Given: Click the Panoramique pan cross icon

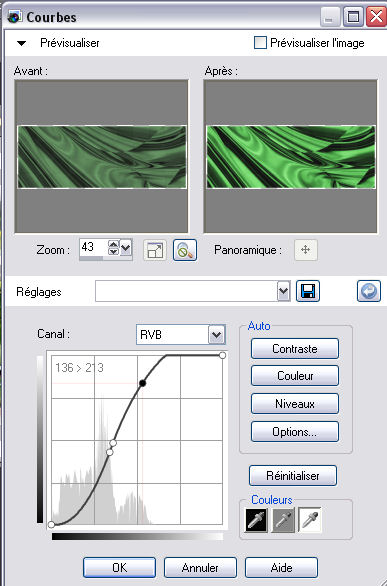Looking at the screenshot, I should point(306,250).
